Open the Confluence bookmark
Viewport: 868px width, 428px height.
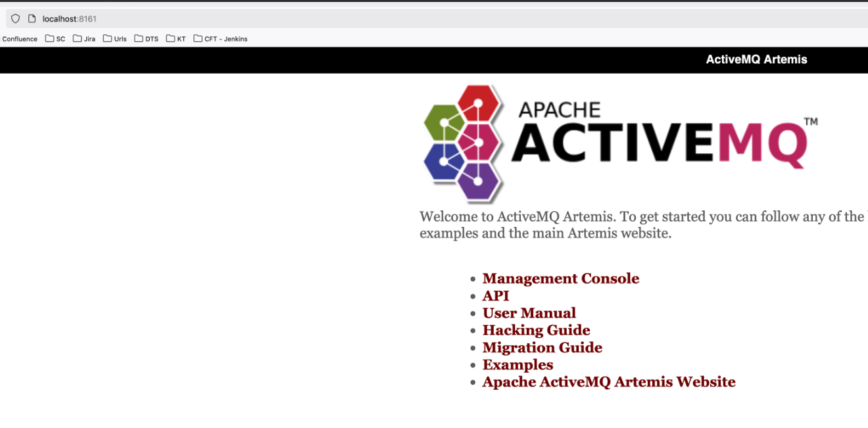click(20, 39)
